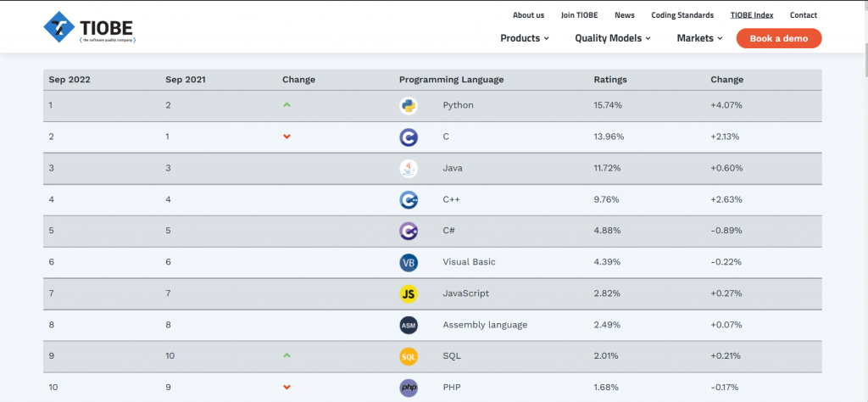
Task: Click the C# language logo icon
Action: point(409,231)
